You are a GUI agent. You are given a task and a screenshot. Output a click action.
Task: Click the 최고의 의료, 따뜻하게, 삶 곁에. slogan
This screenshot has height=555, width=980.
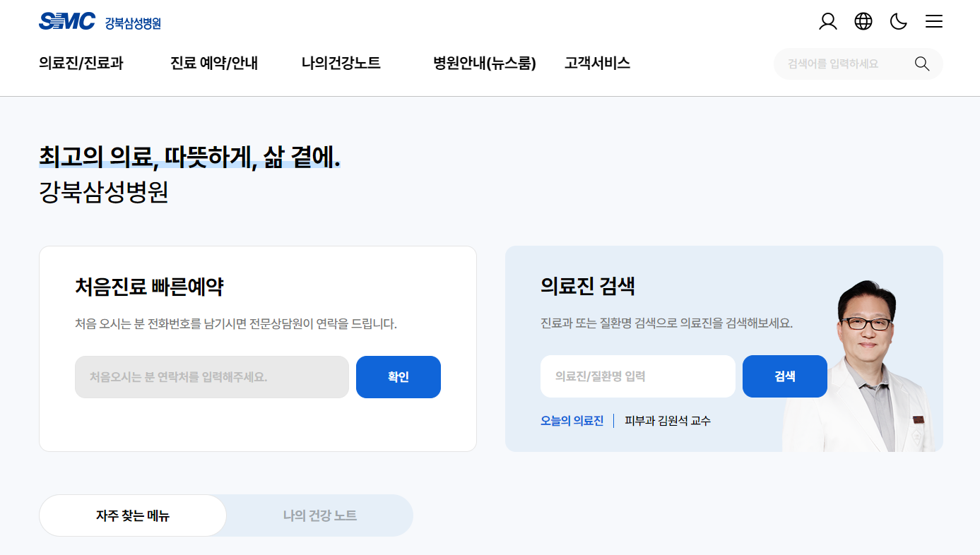pos(189,157)
